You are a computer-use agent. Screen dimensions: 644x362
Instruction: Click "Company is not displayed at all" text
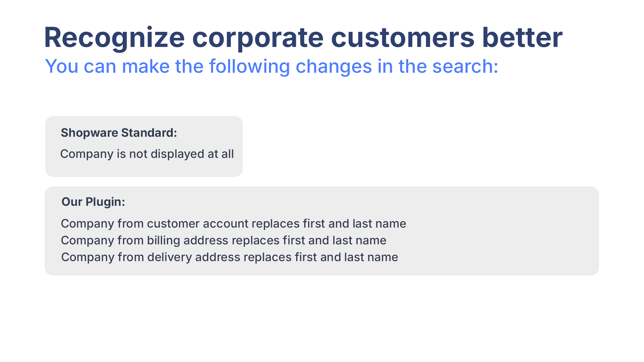click(147, 154)
